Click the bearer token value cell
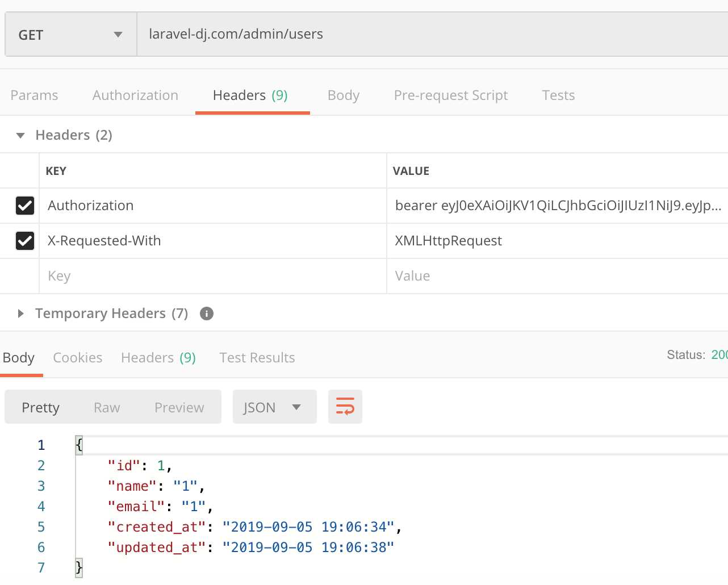728x585 pixels. pos(558,206)
